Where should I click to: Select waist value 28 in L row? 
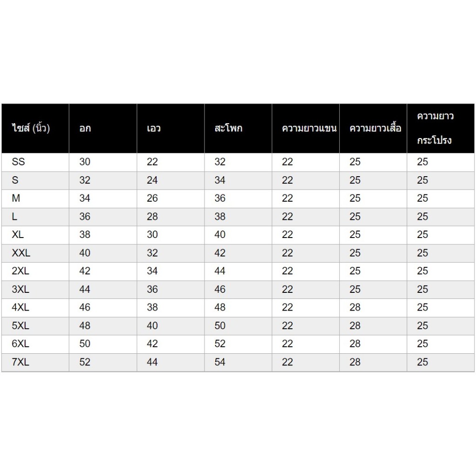point(152,217)
